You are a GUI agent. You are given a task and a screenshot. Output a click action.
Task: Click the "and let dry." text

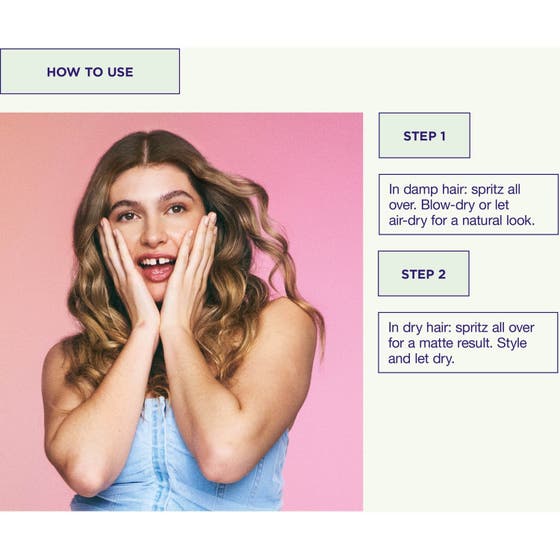pos(421,359)
